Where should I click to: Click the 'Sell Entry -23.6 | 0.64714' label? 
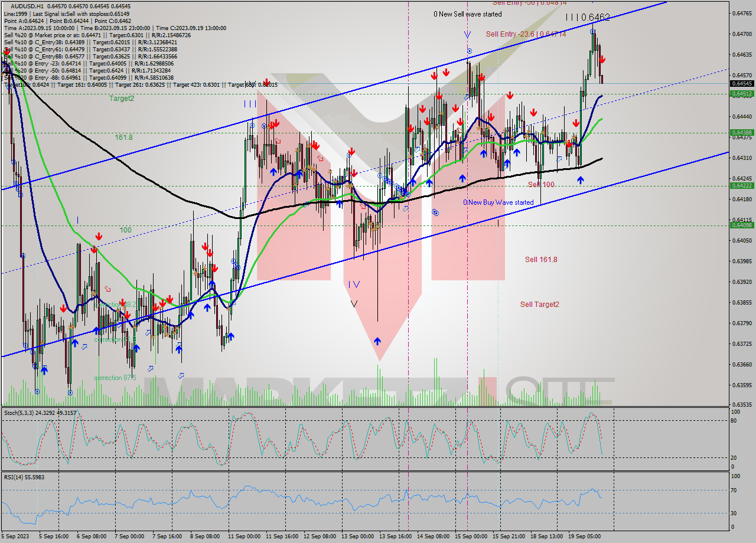tap(526, 34)
